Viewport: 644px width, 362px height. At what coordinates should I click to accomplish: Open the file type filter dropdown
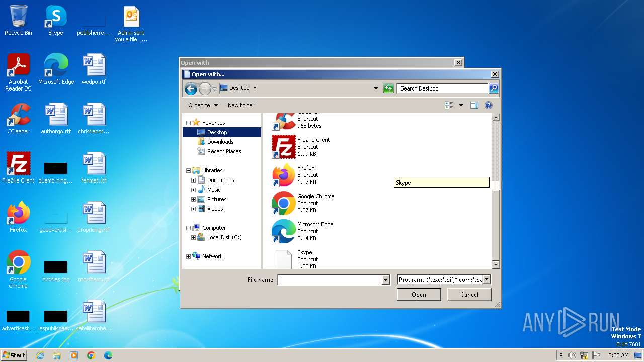pos(487,280)
